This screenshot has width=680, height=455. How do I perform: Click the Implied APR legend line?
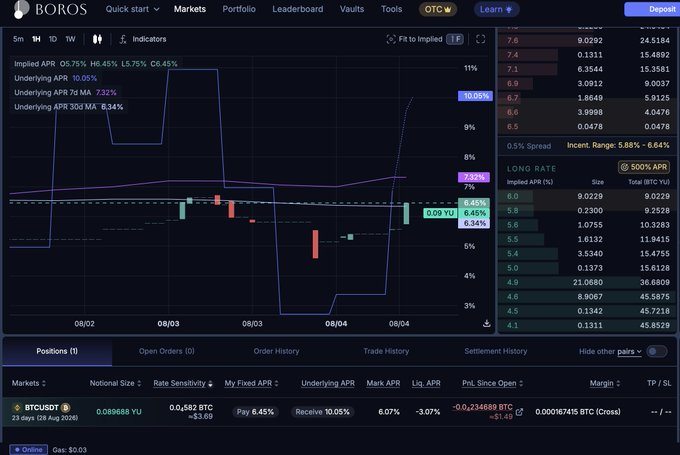95,64
